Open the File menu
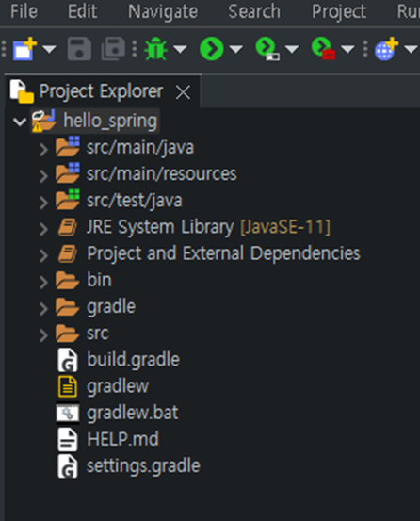Viewport: 420px width, 521px height. coord(24,11)
